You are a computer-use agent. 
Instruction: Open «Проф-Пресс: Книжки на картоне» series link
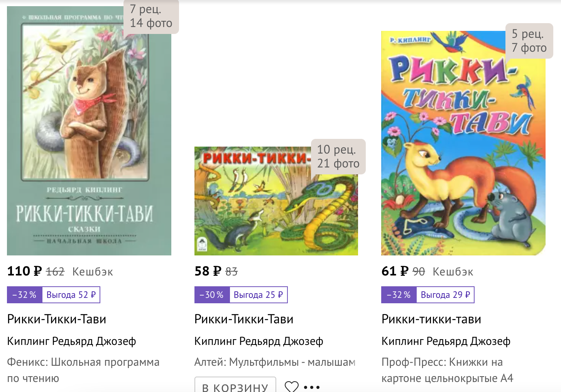[x=447, y=370]
